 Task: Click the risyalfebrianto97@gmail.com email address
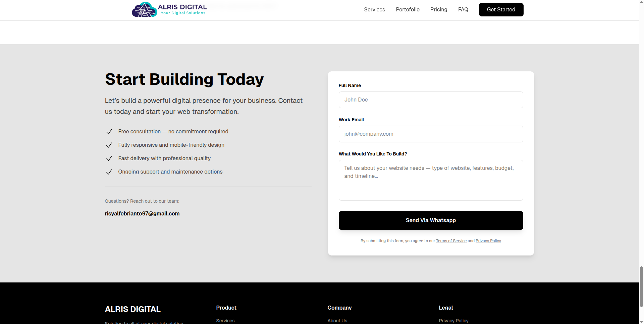click(x=142, y=214)
